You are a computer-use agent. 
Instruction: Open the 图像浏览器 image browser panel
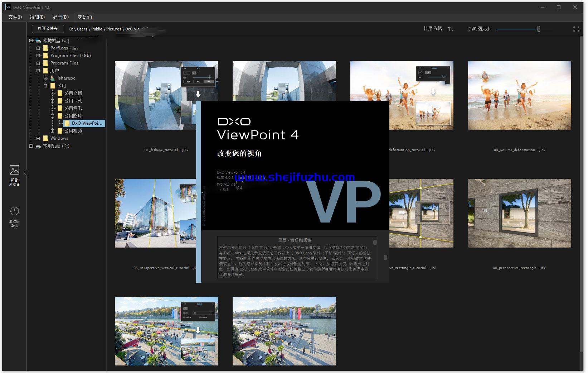pos(14,176)
